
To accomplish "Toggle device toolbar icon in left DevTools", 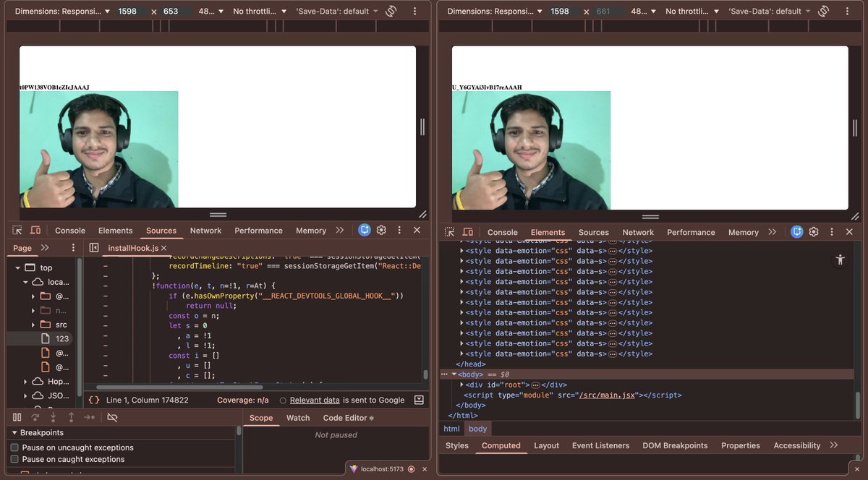I will 35,231.
